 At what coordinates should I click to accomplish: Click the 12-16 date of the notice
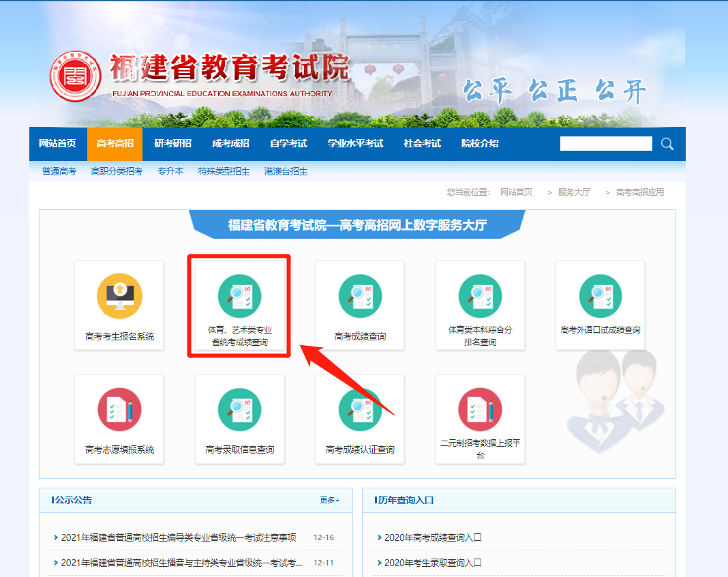[324, 537]
